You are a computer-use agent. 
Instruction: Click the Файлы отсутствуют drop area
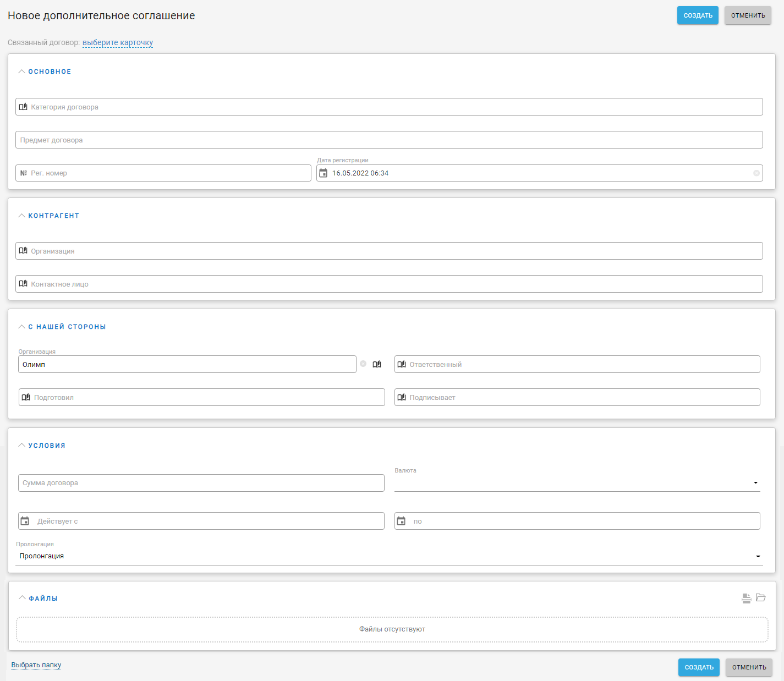pyautogui.click(x=392, y=629)
